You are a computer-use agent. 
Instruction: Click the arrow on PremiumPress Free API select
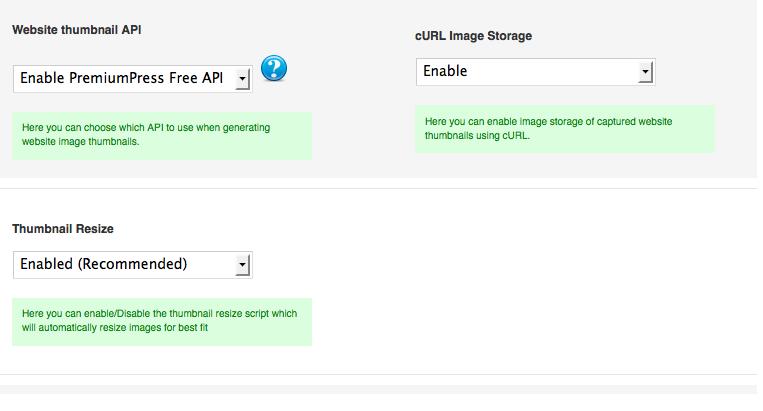[242, 79]
